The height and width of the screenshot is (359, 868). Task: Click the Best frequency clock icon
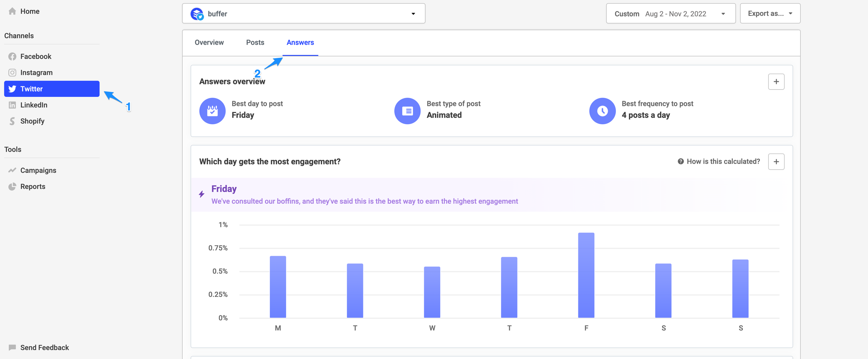coord(602,111)
